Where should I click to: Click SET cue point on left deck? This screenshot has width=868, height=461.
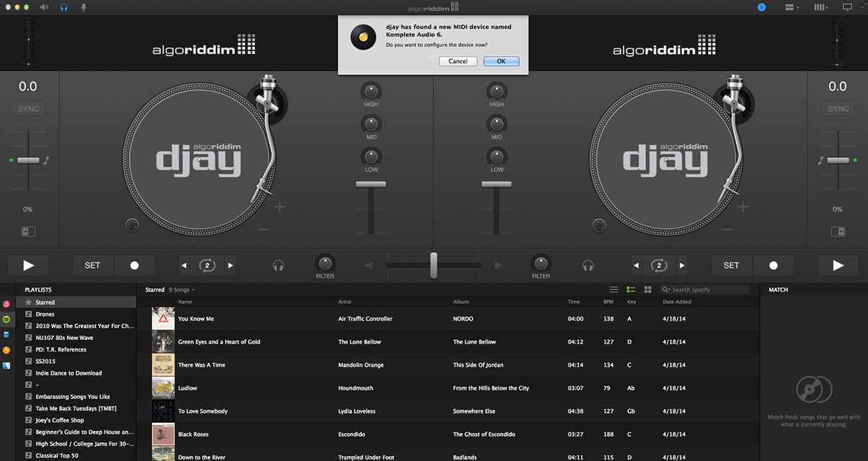click(x=93, y=265)
